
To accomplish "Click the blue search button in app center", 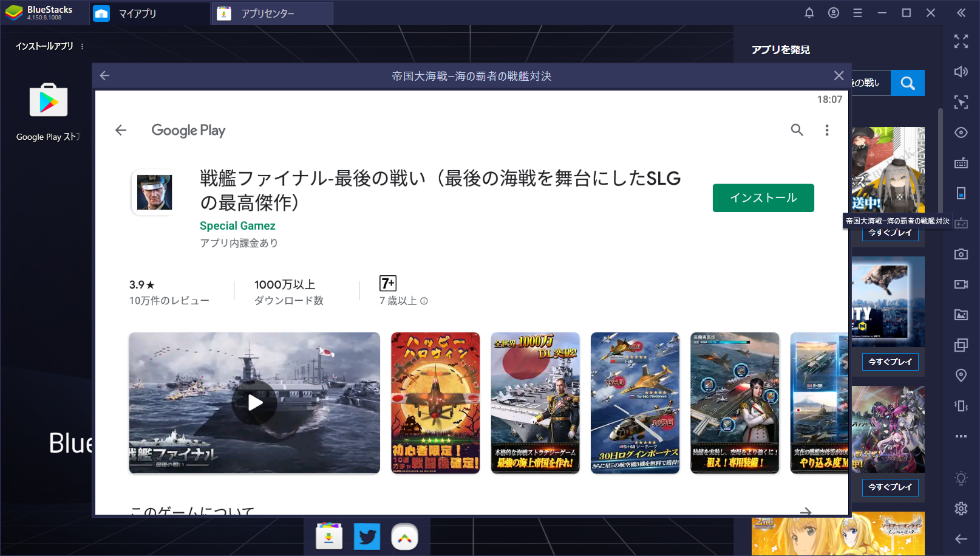I will [x=908, y=83].
